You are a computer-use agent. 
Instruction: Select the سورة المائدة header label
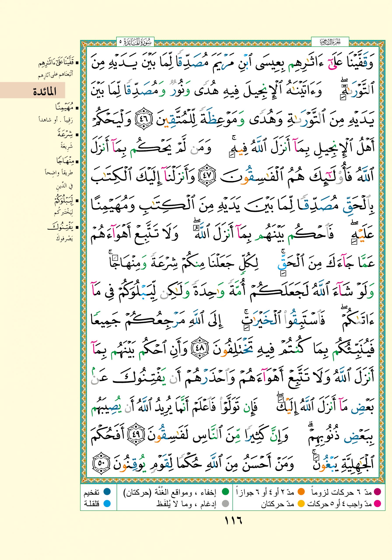tap(135, 42)
